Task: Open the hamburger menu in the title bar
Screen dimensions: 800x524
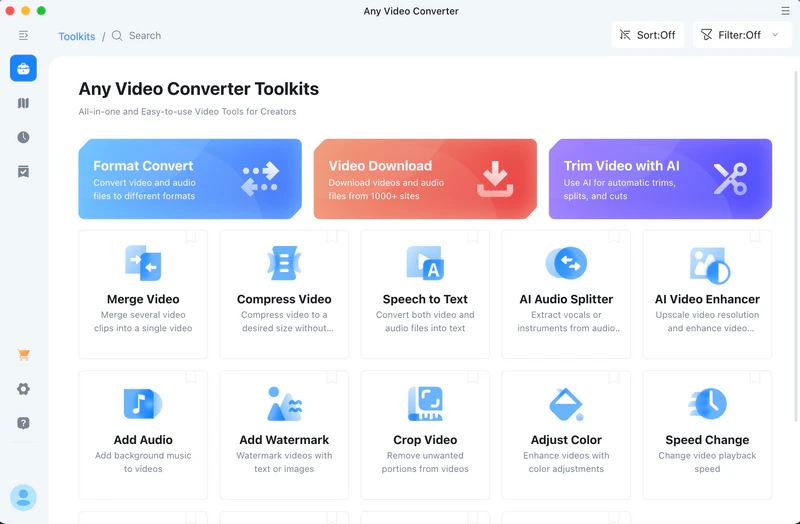Action: [785, 11]
